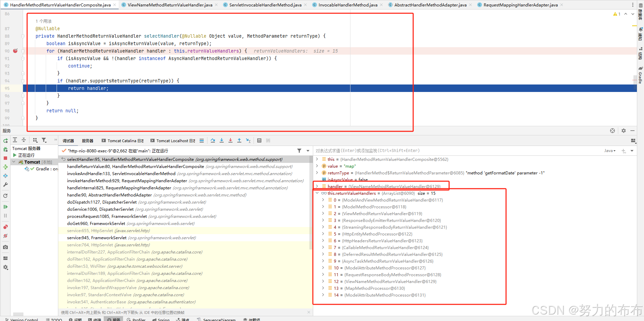
Task: View breakpoints with the red dots icon
Action: point(5,227)
